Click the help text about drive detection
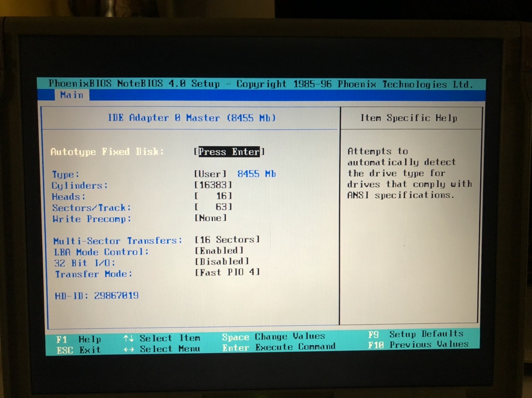The height and width of the screenshot is (398, 532). [x=410, y=173]
